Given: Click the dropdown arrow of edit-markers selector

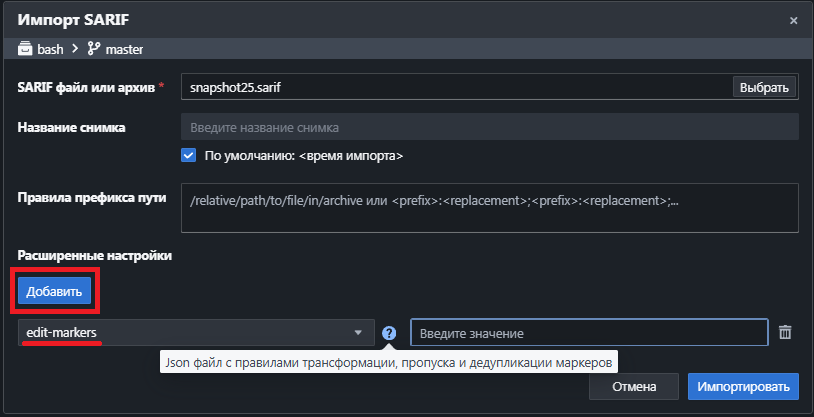Looking at the screenshot, I should coord(358,333).
